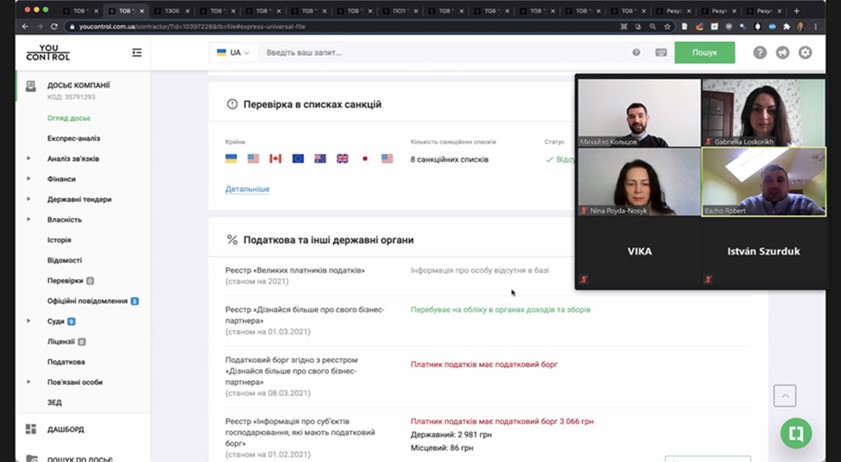This screenshot has width=841, height=462.
Task: Open the Податкова sidebar item
Action: (66, 362)
